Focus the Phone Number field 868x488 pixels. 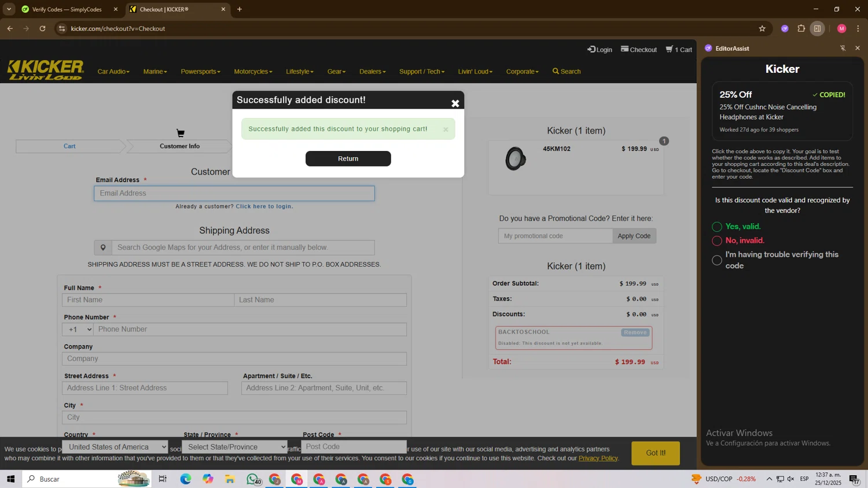250,330
